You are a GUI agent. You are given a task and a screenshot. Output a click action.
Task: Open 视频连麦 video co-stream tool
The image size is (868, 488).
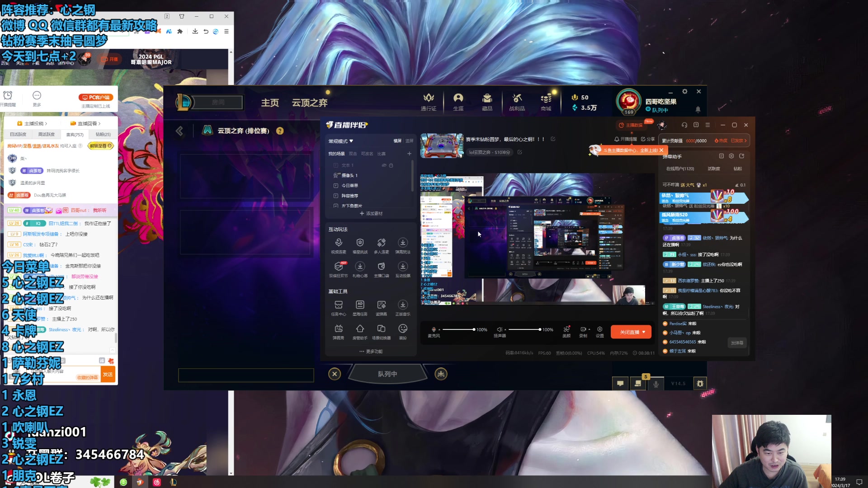pyautogui.click(x=338, y=243)
